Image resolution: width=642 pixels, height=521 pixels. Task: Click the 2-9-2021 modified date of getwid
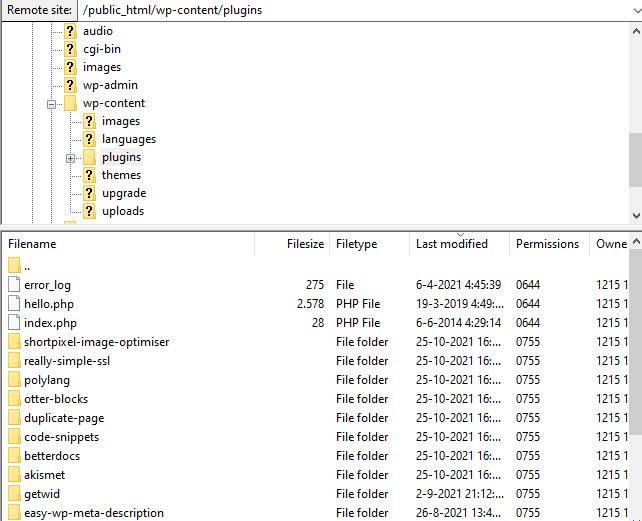459,494
